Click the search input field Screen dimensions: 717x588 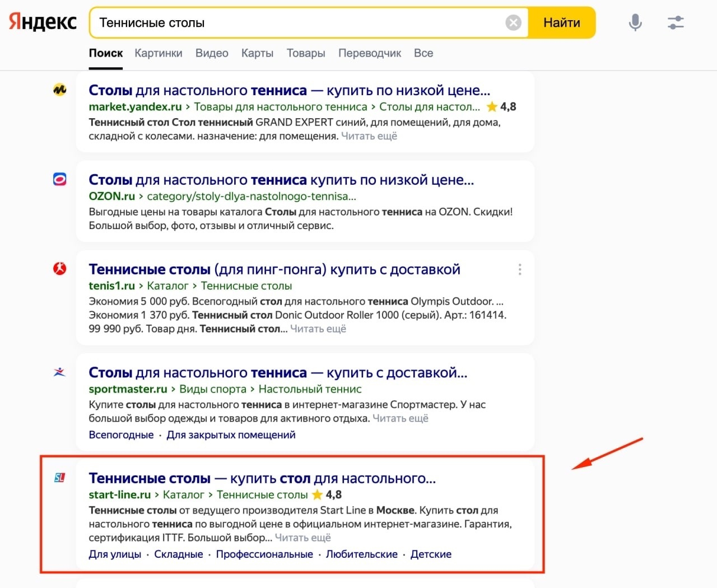[297, 23]
